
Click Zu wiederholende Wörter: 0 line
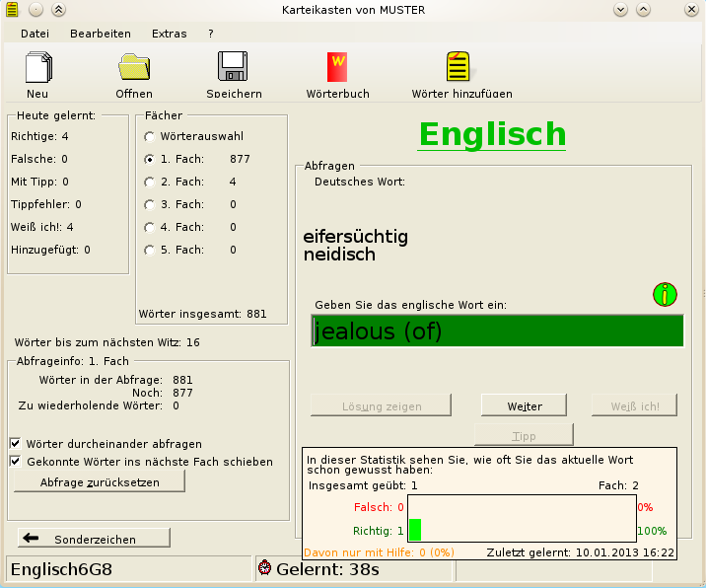[x=99, y=405]
